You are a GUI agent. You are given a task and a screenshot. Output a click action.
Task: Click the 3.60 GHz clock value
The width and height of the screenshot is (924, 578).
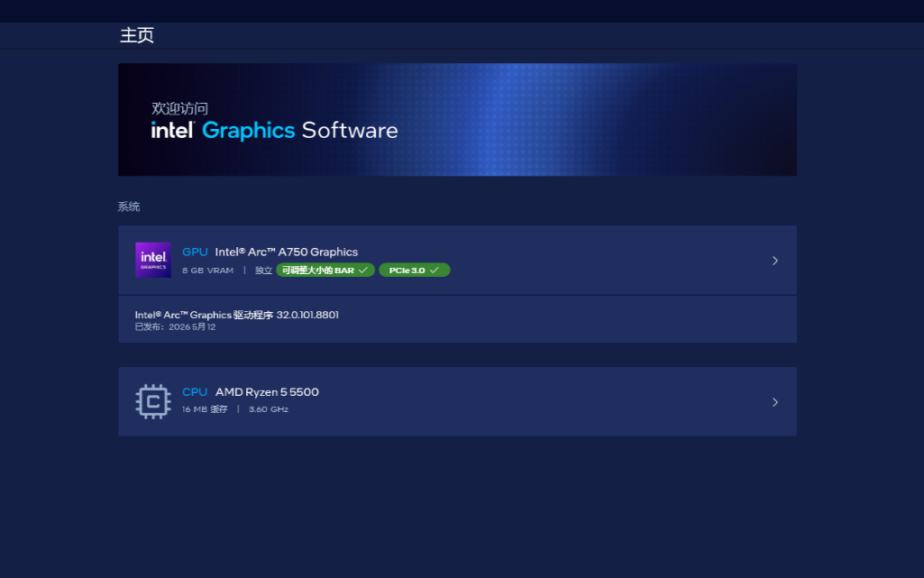[268, 408]
